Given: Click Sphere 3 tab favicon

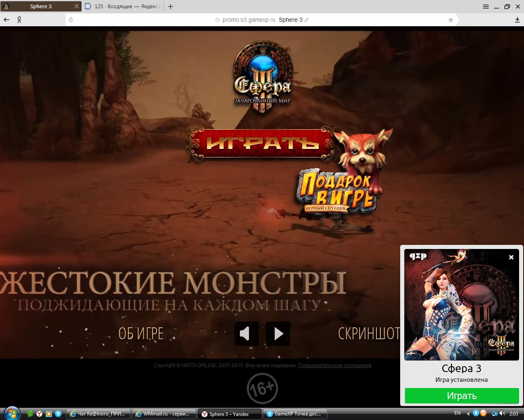Looking at the screenshot, I should 7,7.
